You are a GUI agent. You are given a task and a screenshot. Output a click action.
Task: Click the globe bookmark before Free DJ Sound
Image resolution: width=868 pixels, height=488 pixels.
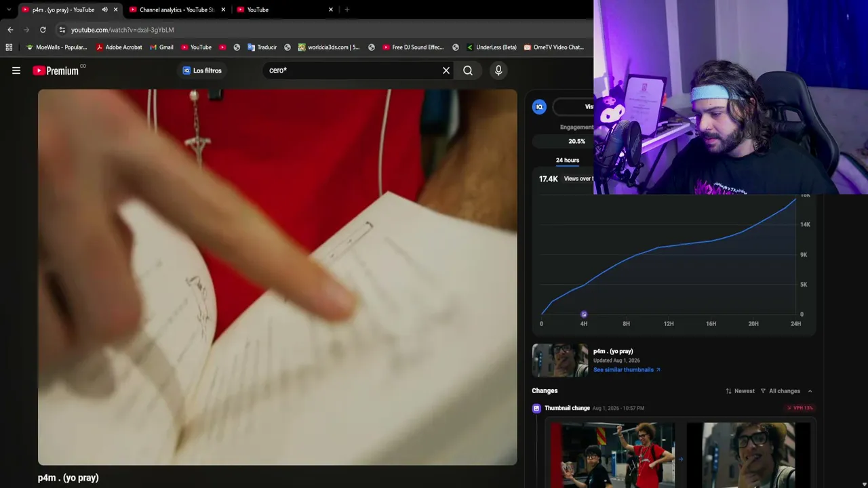(372, 47)
